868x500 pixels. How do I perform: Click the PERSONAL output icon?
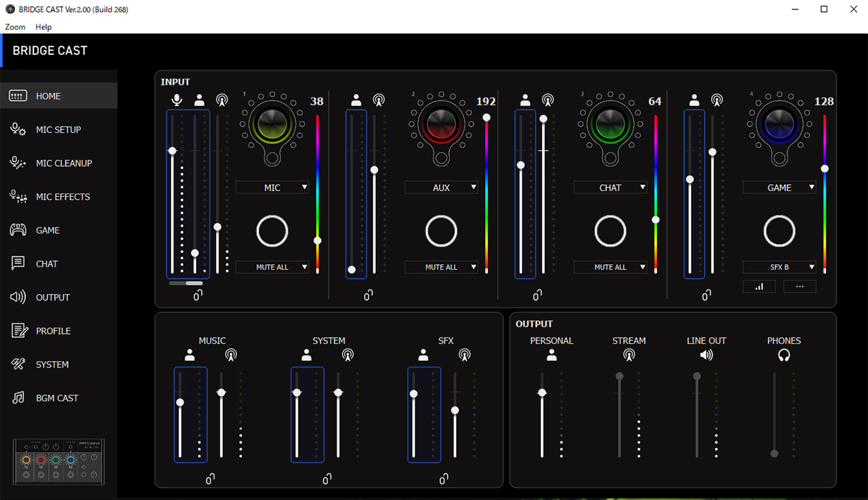click(x=552, y=356)
